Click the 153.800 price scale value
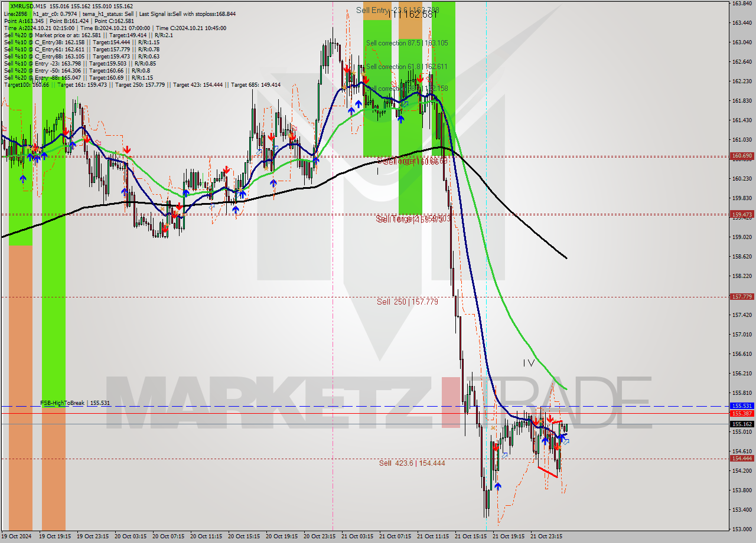This screenshot has width=756, height=543. pyautogui.click(x=742, y=490)
